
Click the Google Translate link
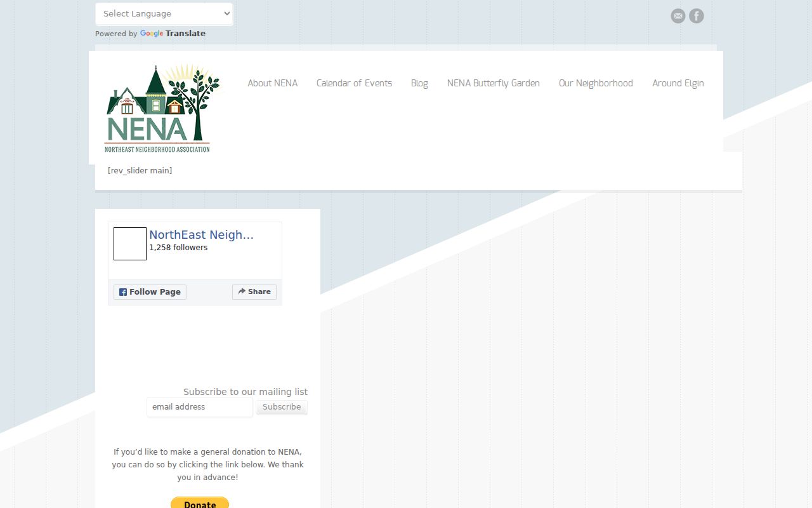coord(173,34)
